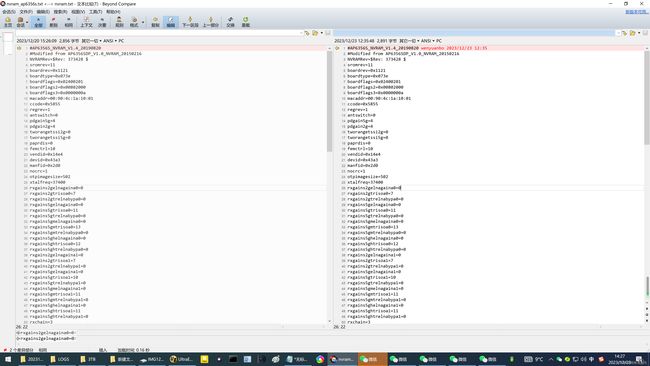Click the Windows Start button
The height and width of the screenshot is (366, 650).
point(8,359)
